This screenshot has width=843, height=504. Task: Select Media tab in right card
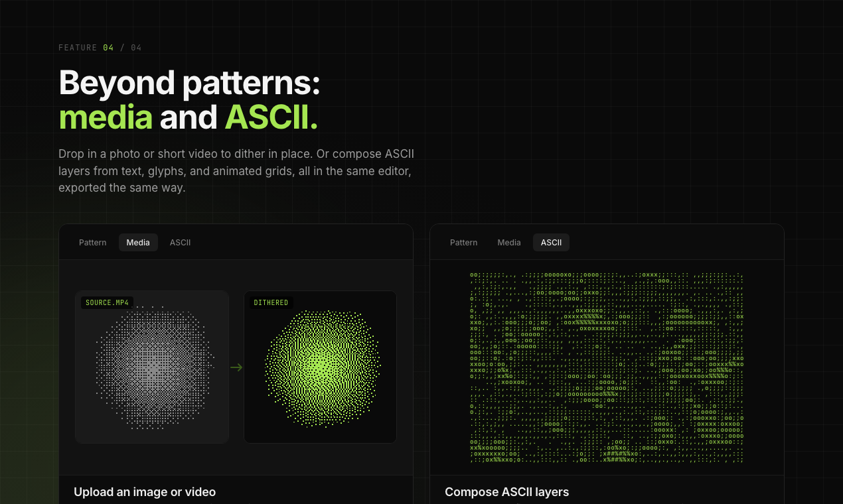click(509, 243)
